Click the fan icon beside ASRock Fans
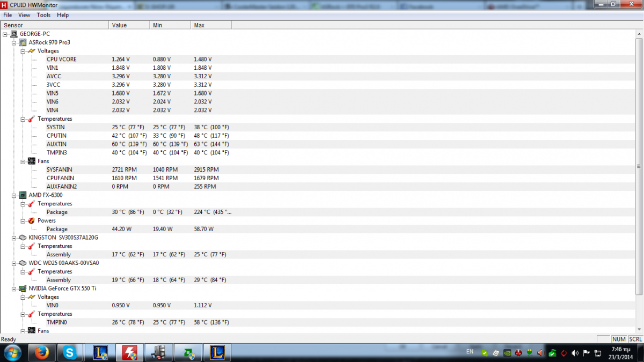 pos(32,161)
